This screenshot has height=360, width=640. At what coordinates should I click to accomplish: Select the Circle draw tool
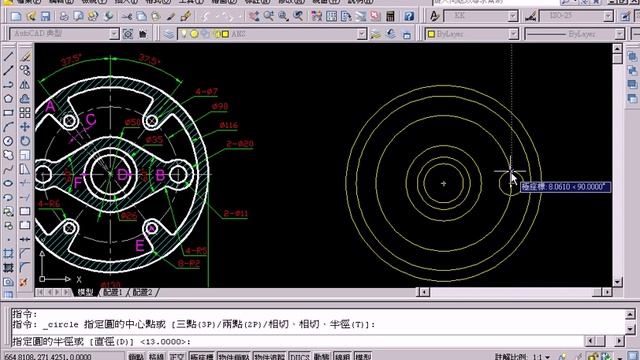pos(8,141)
